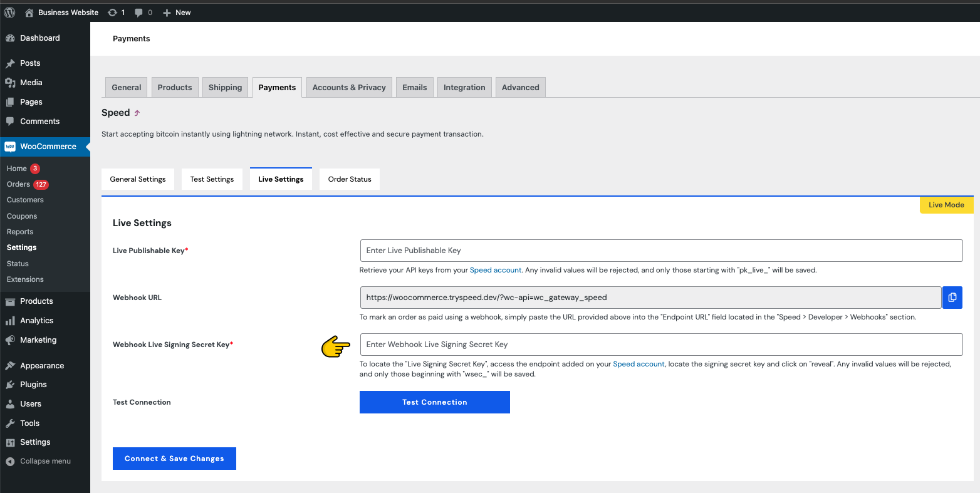Go to Posts pin icon

click(10, 63)
